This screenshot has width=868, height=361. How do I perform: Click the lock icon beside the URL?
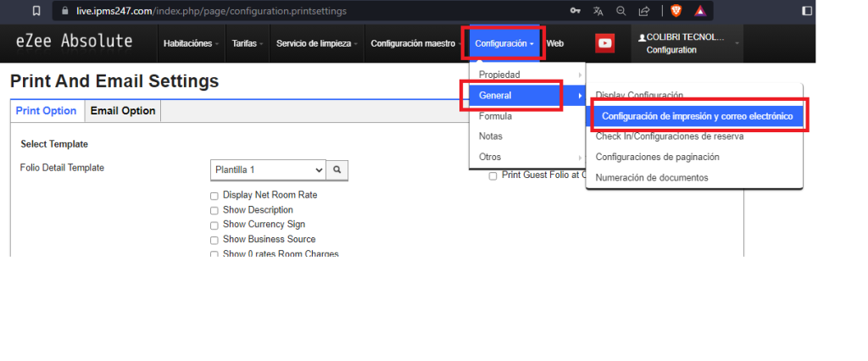coord(65,10)
